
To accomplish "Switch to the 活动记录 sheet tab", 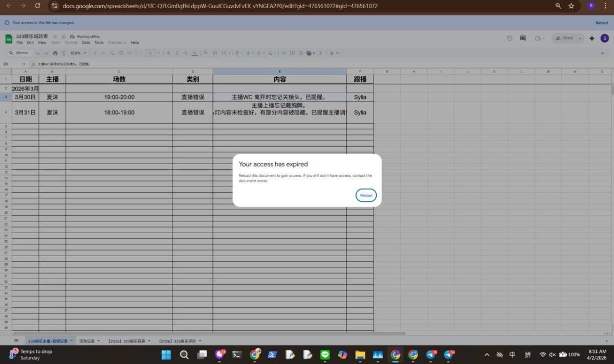I will pyautogui.click(x=86, y=340).
